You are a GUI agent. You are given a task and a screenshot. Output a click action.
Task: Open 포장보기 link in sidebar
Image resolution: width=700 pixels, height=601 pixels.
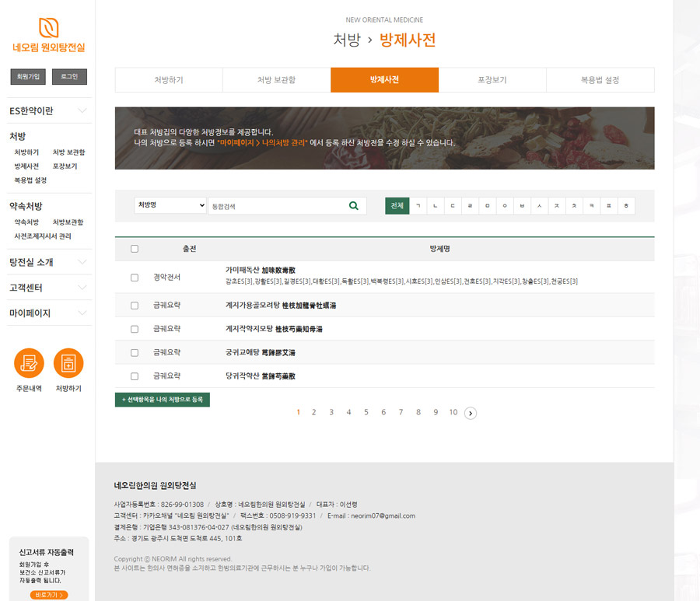(x=65, y=166)
